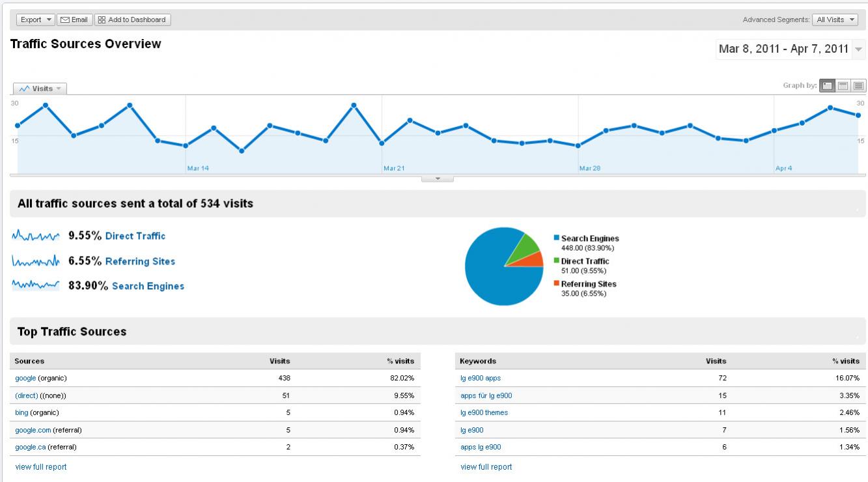
Task: Click the Top Traffic Sources section heading
Action: click(72, 332)
